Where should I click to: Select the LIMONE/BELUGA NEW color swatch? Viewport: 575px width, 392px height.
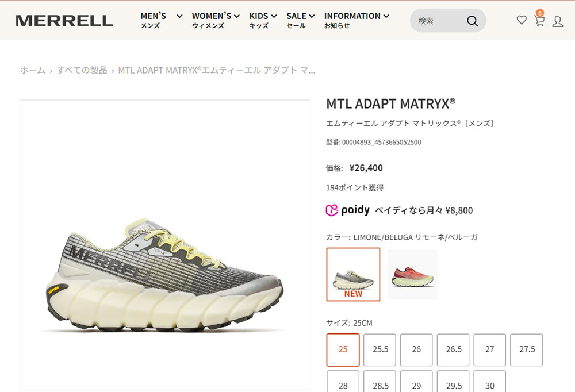(353, 274)
